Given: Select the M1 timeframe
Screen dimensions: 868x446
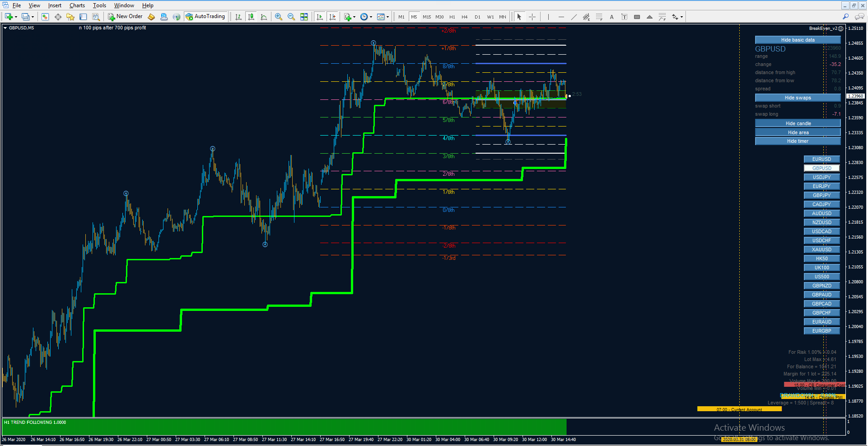Looking at the screenshot, I should pos(401,17).
